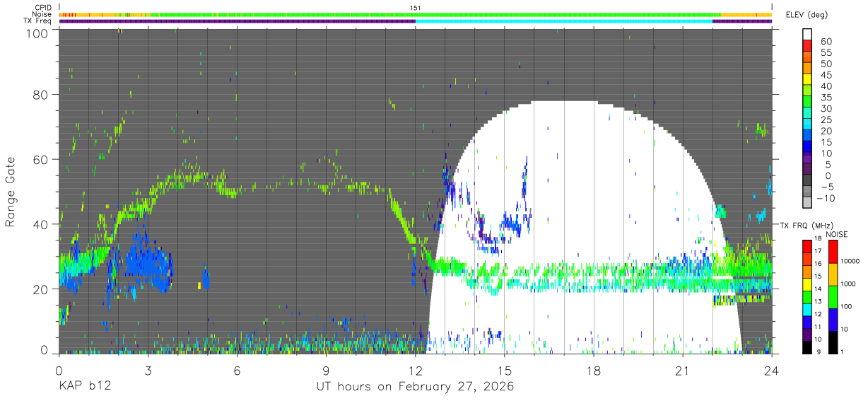Click the 45 label on ELEV scale
The image size is (868, 401).
tap(826, 75)
